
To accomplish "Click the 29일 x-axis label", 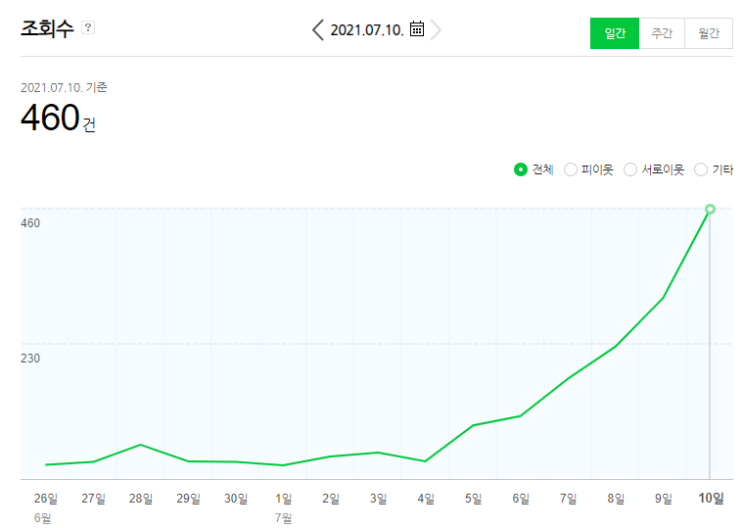I will coord(188,498).
